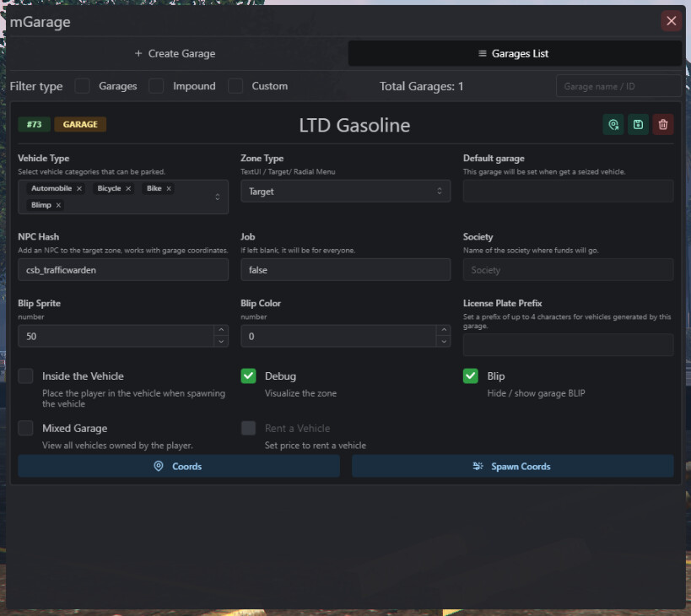
Task: Remove the Bicycle tag from vehicle types
Action: tap(128, 189)
